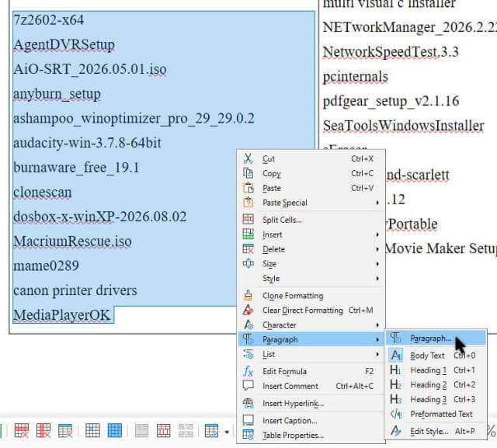
Task: Click the MacriumRescue.iso entry
Action: [72, 241]
